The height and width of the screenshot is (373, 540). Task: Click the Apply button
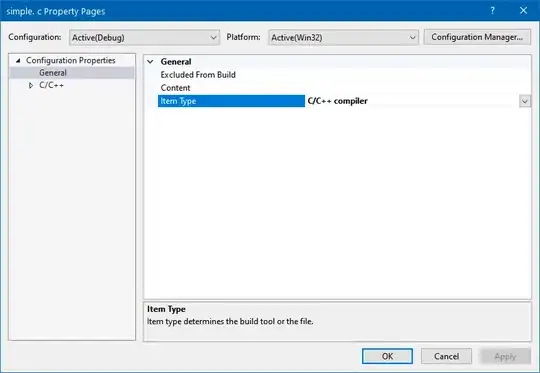point(505,356)
